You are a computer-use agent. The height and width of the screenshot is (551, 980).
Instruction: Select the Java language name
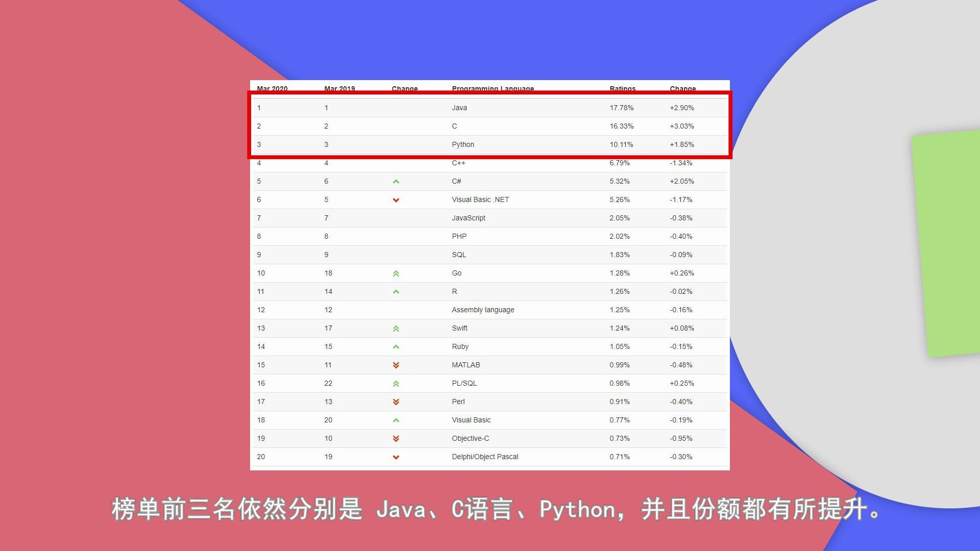click(x=459, y=108)
